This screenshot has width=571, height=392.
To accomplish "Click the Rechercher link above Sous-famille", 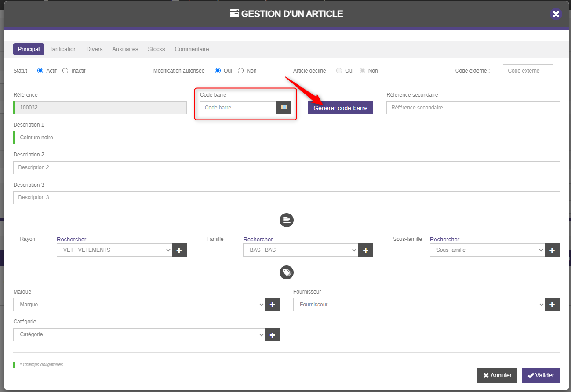I will pyautogui.click(x=444, y=240).
